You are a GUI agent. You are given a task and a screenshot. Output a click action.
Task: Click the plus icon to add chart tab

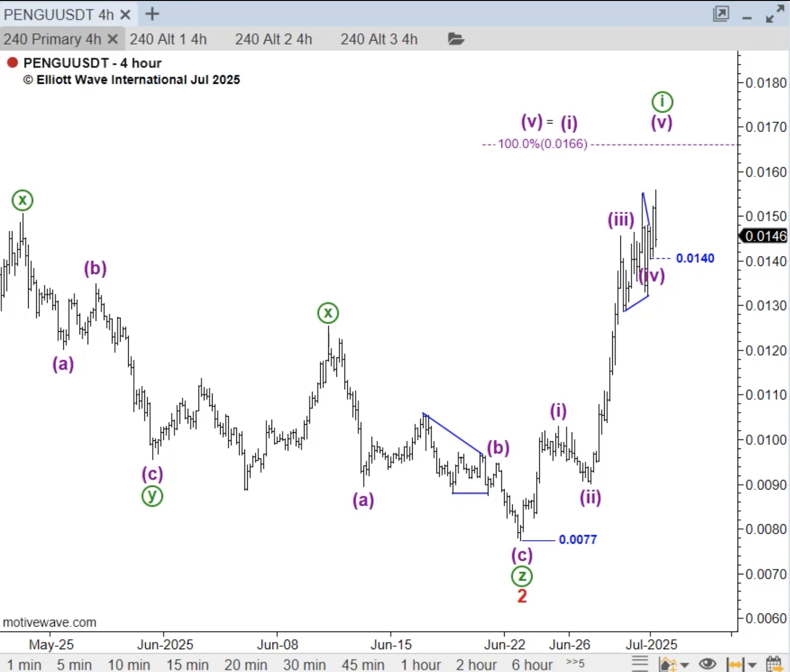coord(152,14)
